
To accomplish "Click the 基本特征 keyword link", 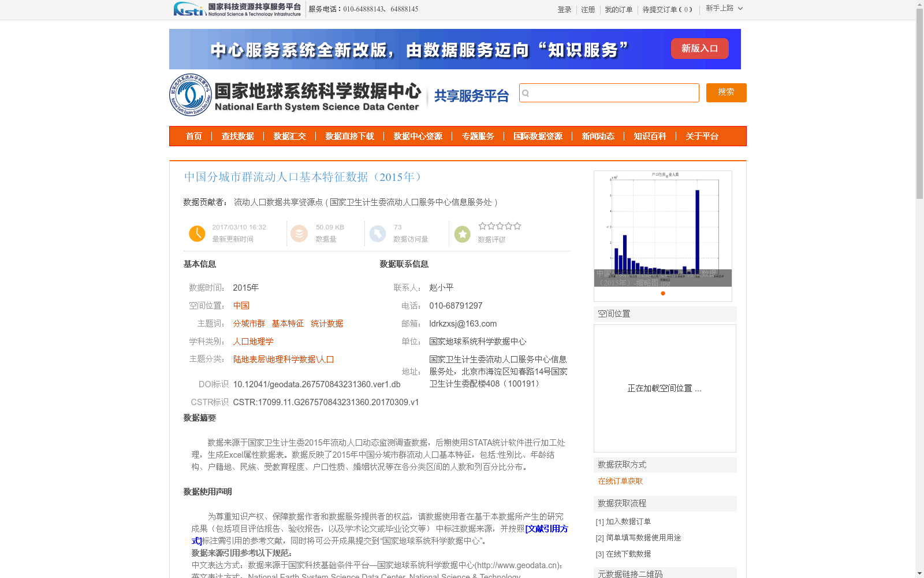I will pyautogui.click(x=288, y=324).
